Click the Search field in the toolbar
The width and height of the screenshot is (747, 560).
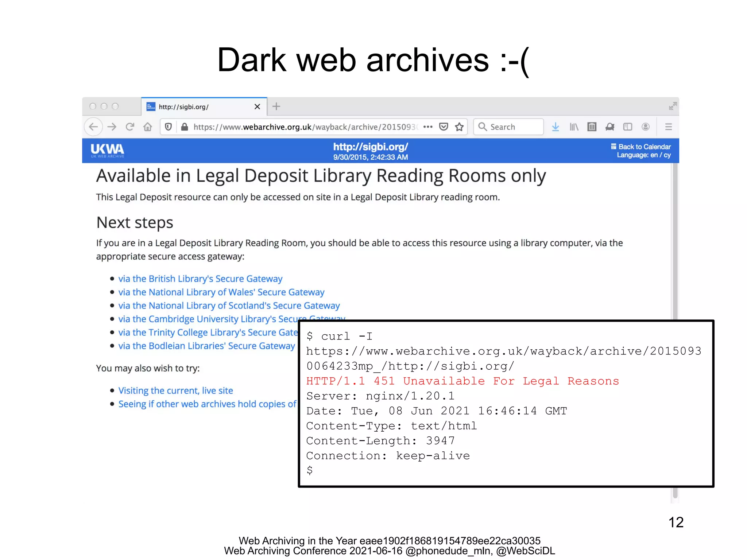point(508,127)
